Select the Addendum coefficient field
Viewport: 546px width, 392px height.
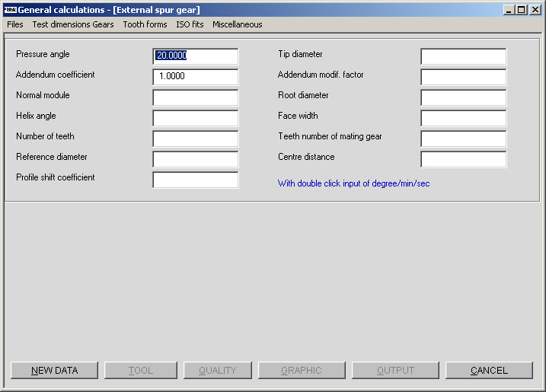[195, 77]
